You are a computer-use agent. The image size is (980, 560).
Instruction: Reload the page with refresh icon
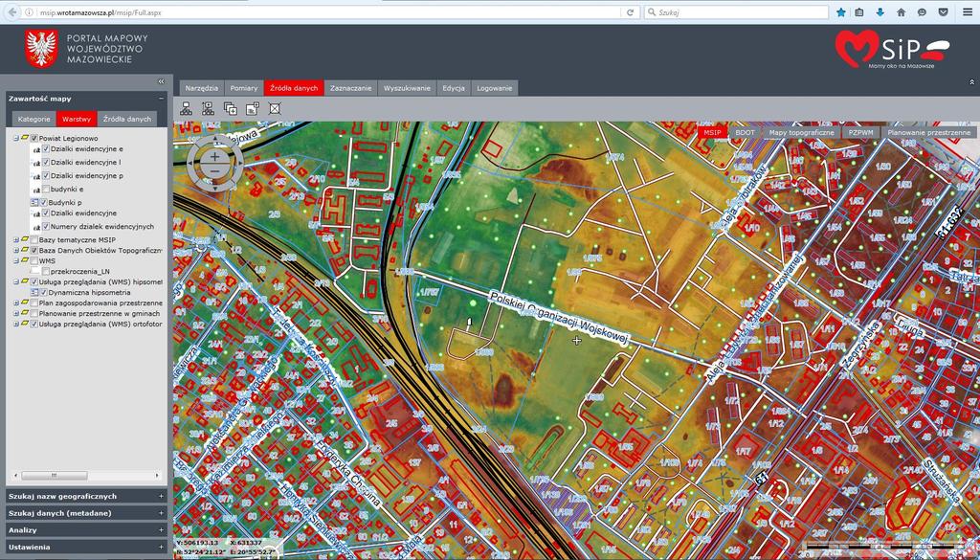click(630, 11)
